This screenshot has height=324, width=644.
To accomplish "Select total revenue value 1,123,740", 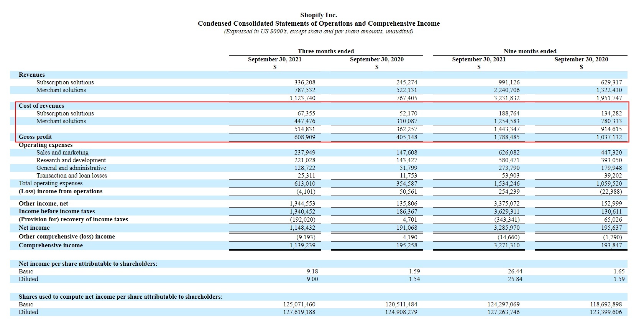I will [x=302, y=98].
